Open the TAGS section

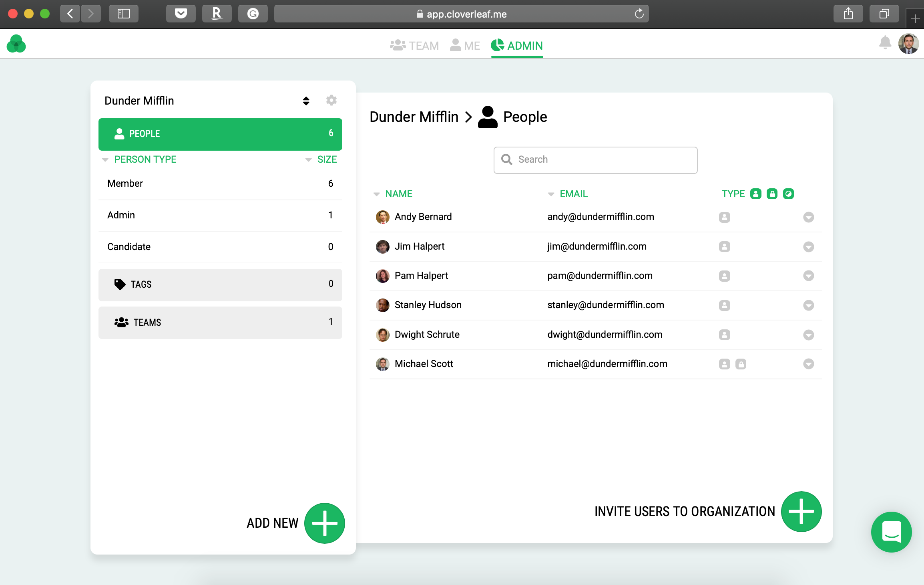pyautogui.click(x=220, y=285)
